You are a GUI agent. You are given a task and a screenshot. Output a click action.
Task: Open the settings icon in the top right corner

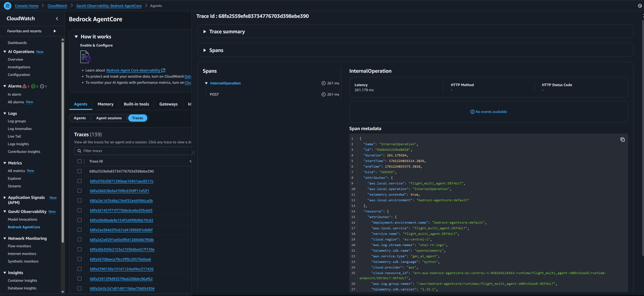coord(640,6)
